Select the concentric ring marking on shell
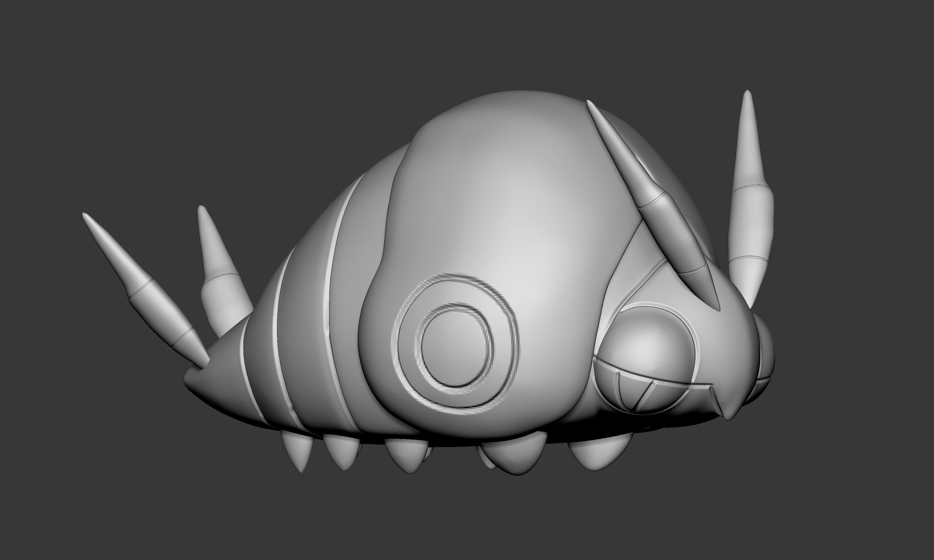 point(456,344)
